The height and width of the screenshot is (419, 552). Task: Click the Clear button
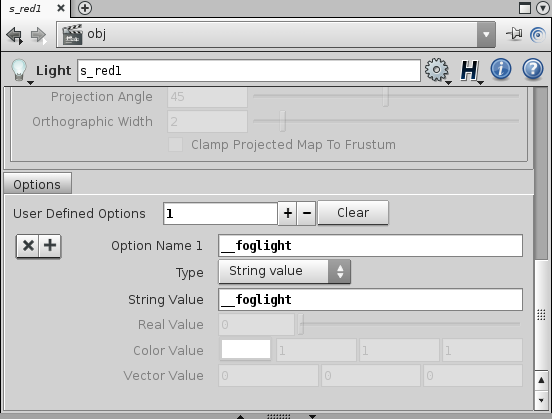[x=353, y=213]
